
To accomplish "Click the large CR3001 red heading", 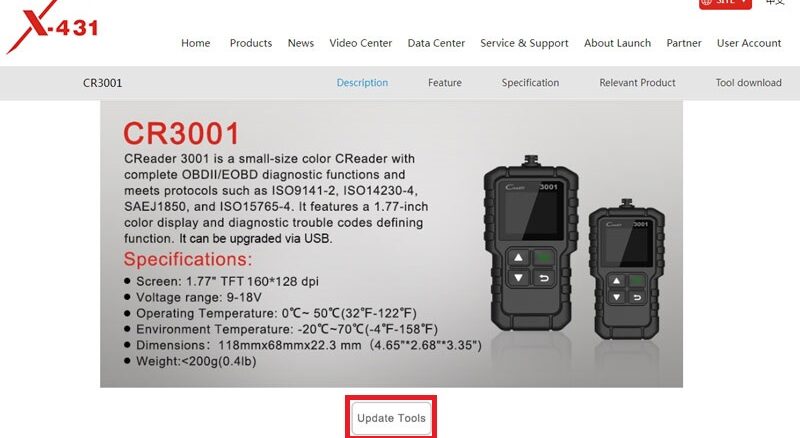I will [181, 134].
